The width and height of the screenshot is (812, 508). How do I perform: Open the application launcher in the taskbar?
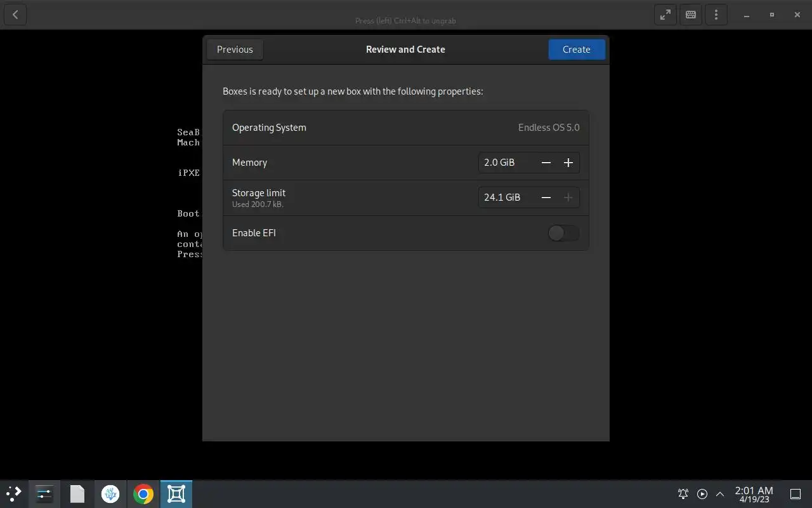pos(14,493)
